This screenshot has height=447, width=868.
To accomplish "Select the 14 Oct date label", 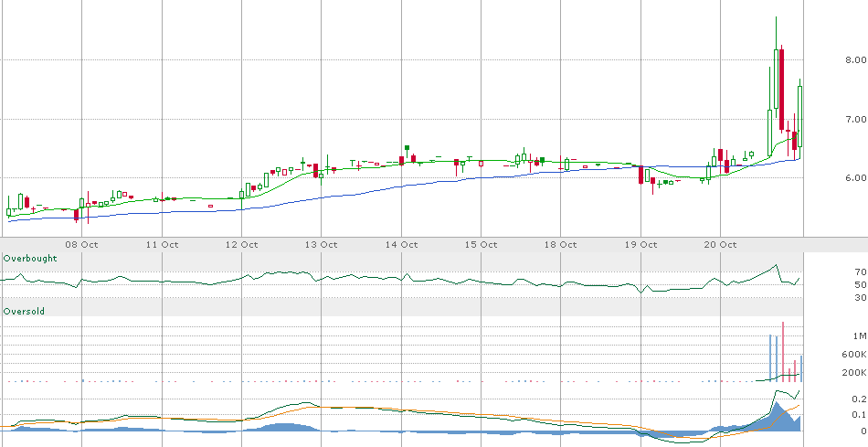I will (401, 244).
